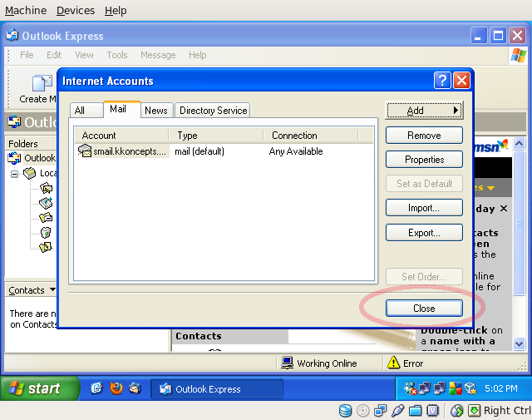
Task: Open the Directory Service tab
Action: (x=213, y=111)
